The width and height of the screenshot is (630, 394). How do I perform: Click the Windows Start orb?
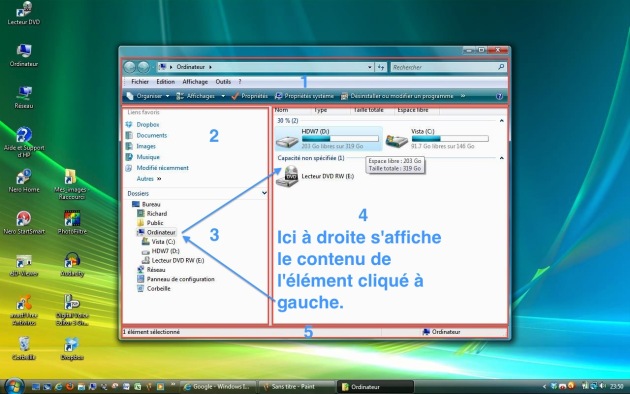(x=14, y=386)
